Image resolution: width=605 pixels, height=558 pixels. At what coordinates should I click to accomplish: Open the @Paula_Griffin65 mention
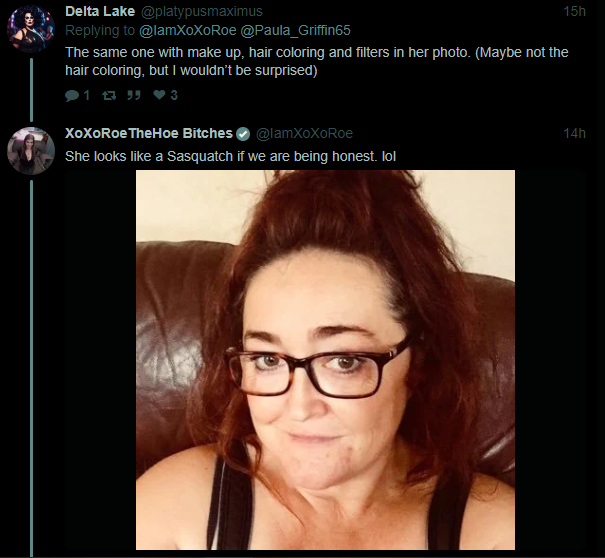pos(296,30)
